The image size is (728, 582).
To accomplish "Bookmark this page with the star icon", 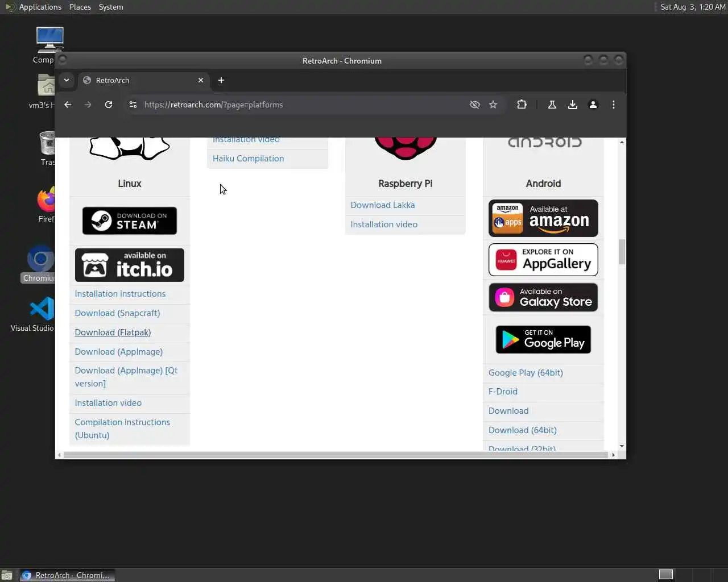I will coord(493,105).
